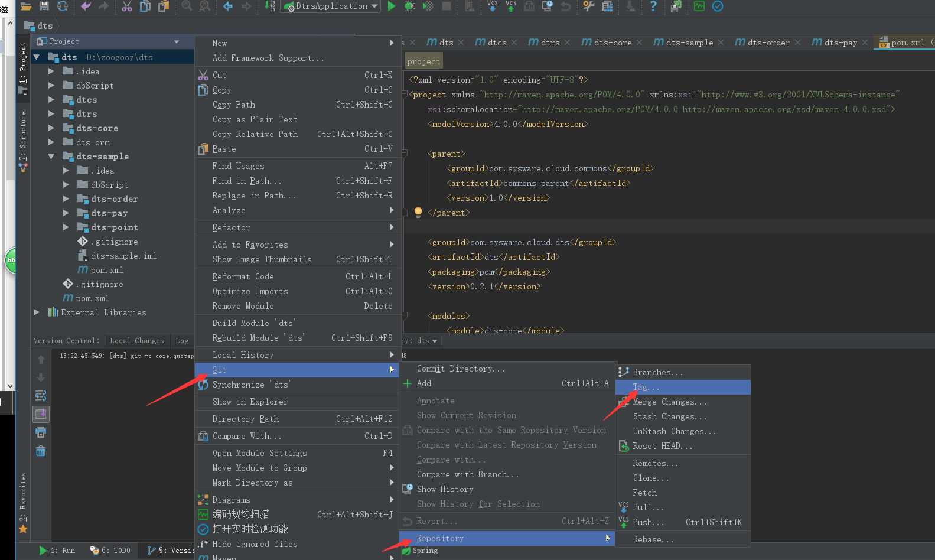
Task: Click the yellow lightbulb intention icon
Action: (418, 212)
